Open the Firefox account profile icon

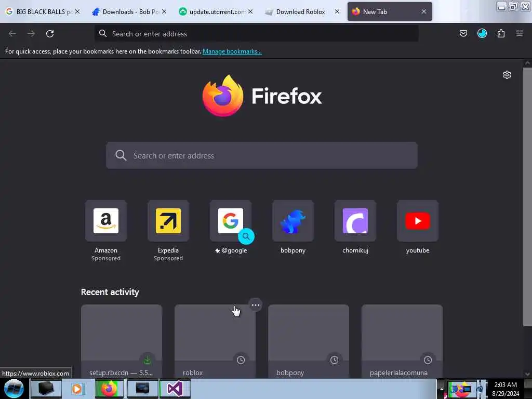point(482,33)
